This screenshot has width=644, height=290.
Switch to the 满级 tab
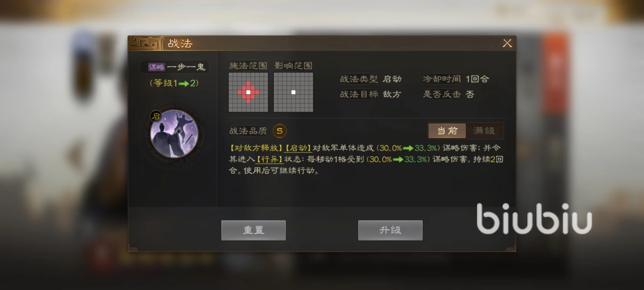484,131
